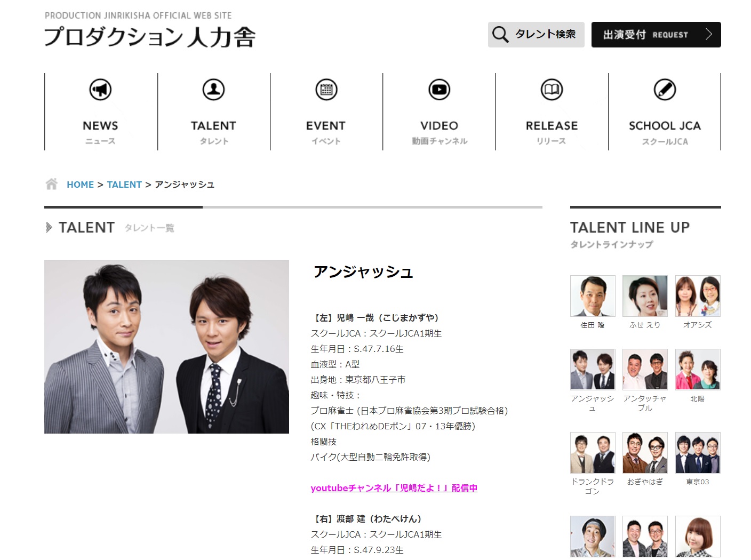Image resolution: width=751 pixels, height=560 pixels.
Task: Click the タレント検索 button
Action: 536,35
